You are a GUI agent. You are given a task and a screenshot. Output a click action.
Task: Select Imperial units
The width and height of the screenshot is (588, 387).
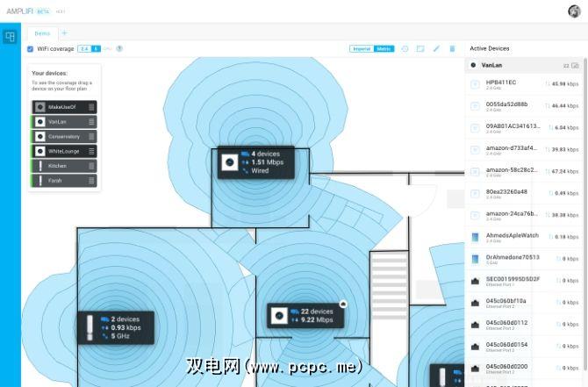[362, 49]
